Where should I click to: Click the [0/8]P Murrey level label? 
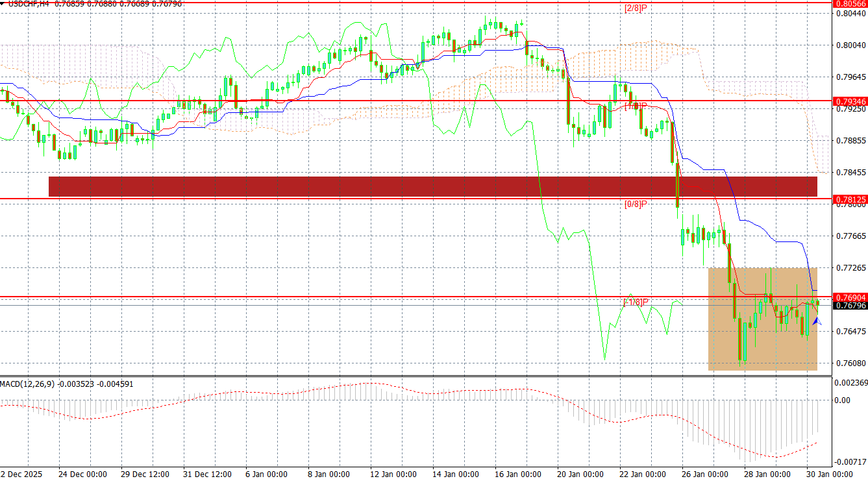(636, 204)
